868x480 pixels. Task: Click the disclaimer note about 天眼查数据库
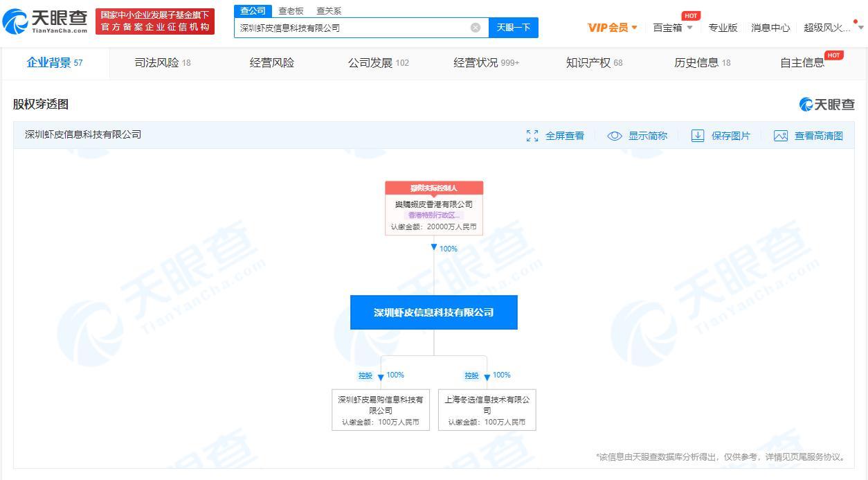(721, 457)
